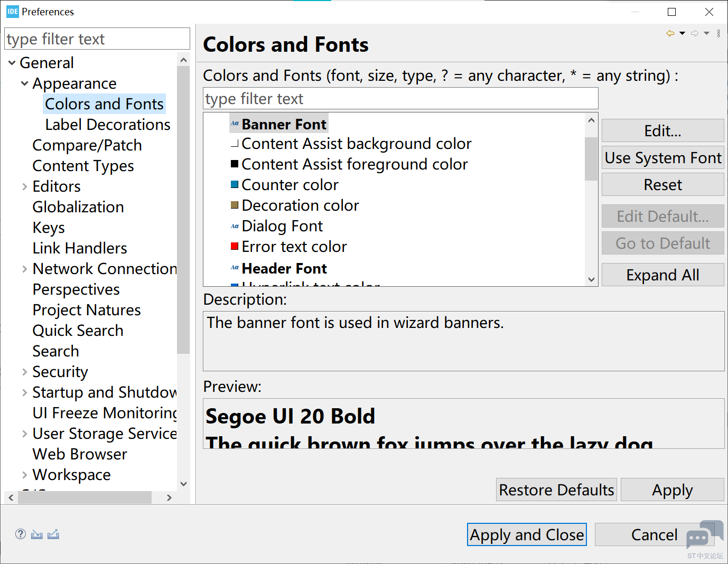Click the help question mark icon
Image resolution: width=728 pixels, height=564 pixels.
[21, 534]
